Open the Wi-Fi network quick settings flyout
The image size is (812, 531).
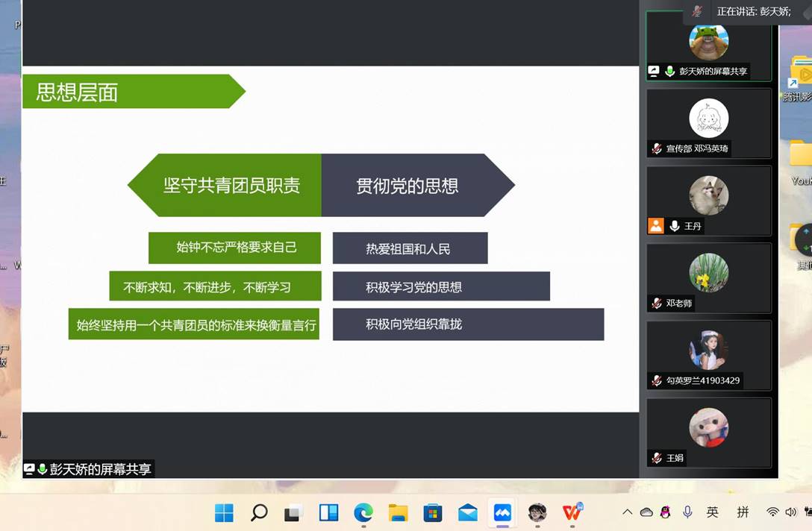[x=772, y=512]
